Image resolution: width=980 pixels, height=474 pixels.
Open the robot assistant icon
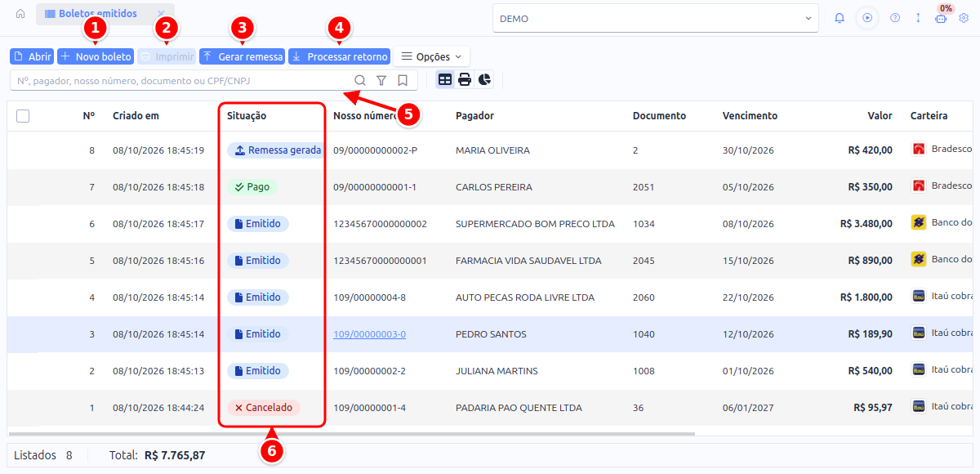click(941, 18)
